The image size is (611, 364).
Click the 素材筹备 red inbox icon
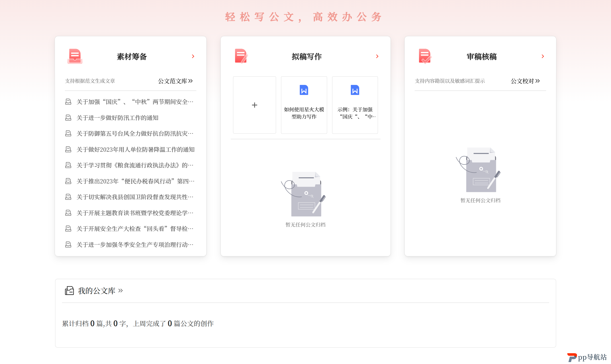(x=75, y=57)
